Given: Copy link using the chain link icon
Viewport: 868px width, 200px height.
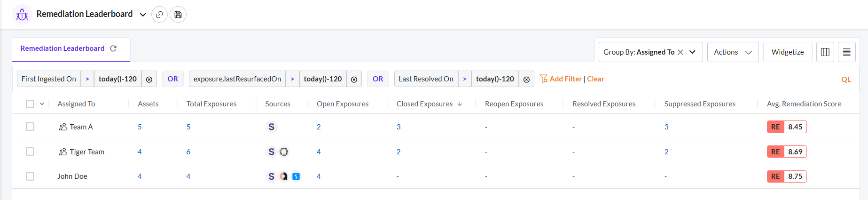Looking at the screenshot, I should point(159,15).
